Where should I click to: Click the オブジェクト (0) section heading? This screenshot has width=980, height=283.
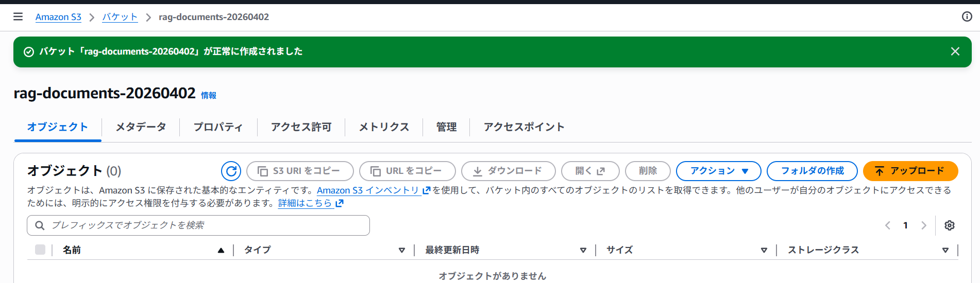coord(74,171)
